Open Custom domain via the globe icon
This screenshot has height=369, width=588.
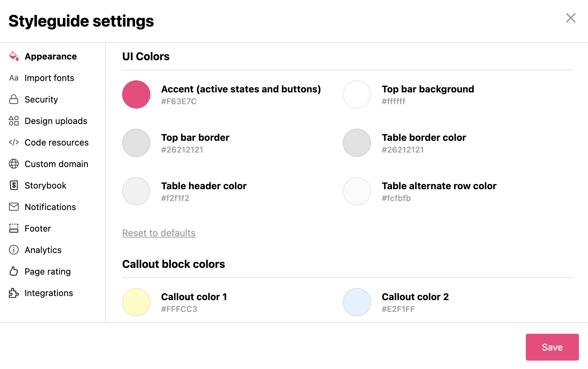pos(13,164)
